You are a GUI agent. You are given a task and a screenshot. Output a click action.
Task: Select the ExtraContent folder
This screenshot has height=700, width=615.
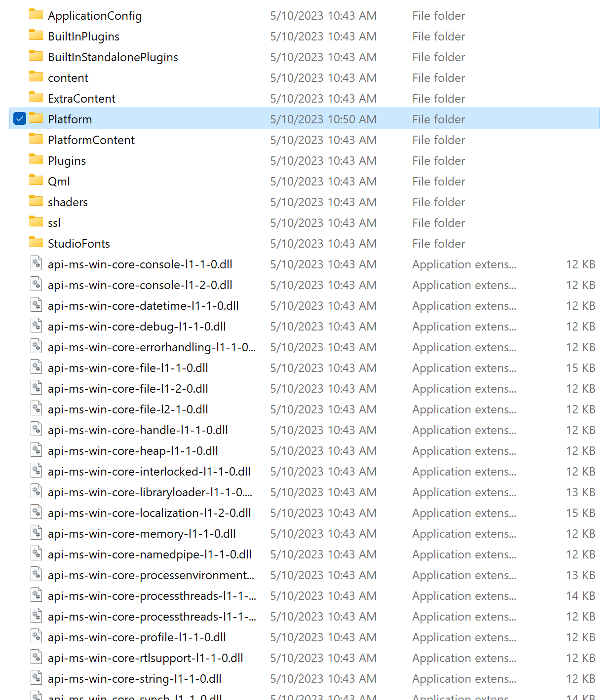pyautogui.click(x=81, y=98)
